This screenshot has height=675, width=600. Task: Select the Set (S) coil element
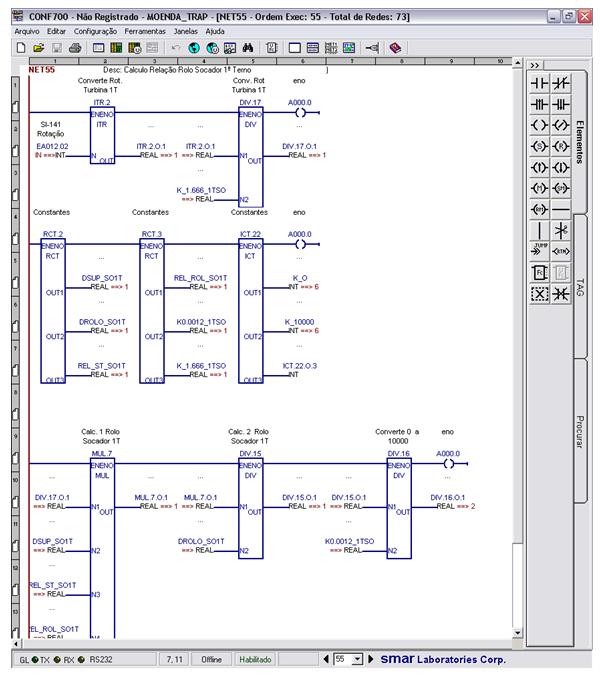tap(539, 146)
